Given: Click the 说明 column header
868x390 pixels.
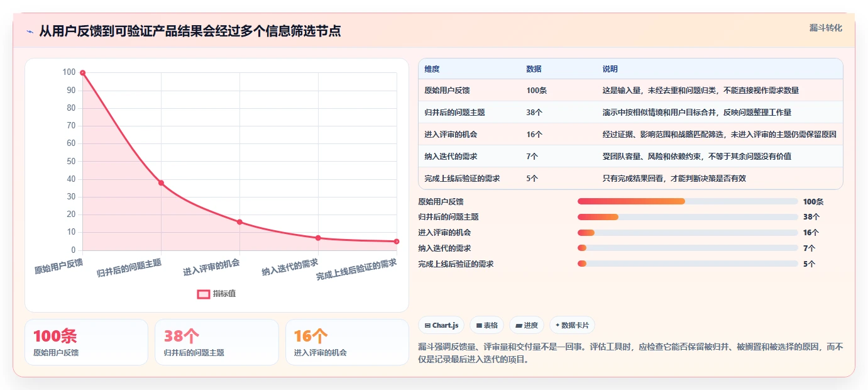Looking at the screenshot, I should pyautogui.click(x=610, y=69).
